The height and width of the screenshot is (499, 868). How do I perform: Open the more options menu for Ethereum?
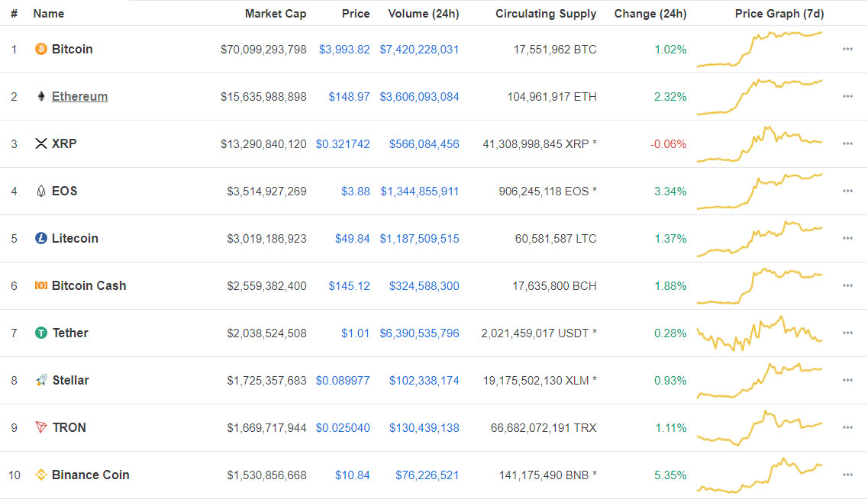[x=847, y=96]
